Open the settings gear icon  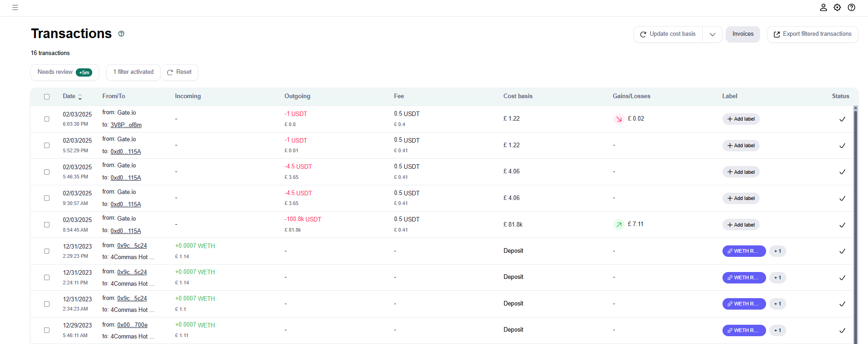pyautogui.click(x=837, y=7)
